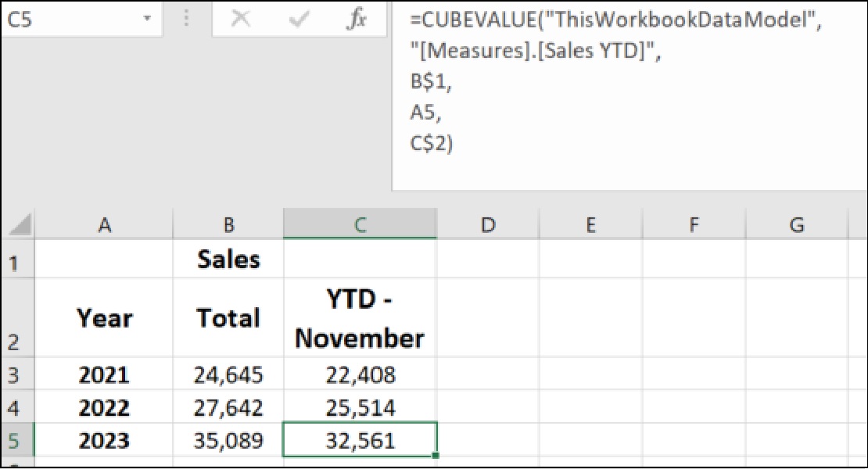Click the "YTD - November" header cell
This screenshot has height=469, width=868.
click(x=360, y=317)
